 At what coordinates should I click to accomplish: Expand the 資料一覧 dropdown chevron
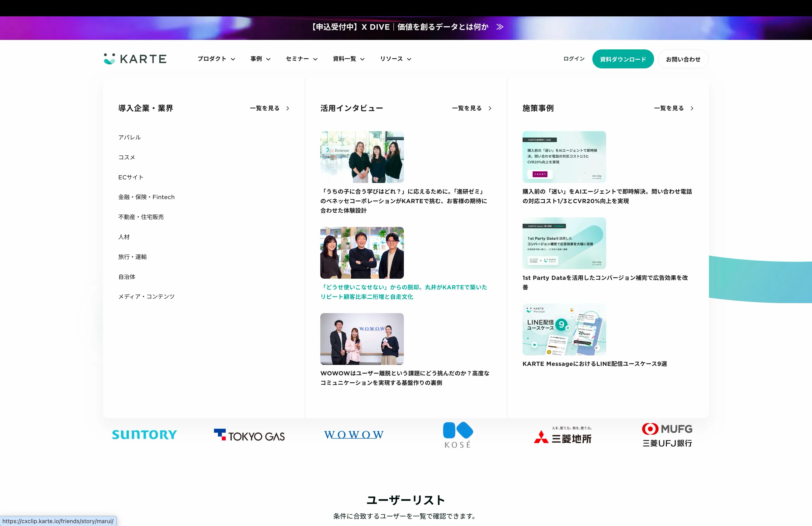[x=362, y=59]
